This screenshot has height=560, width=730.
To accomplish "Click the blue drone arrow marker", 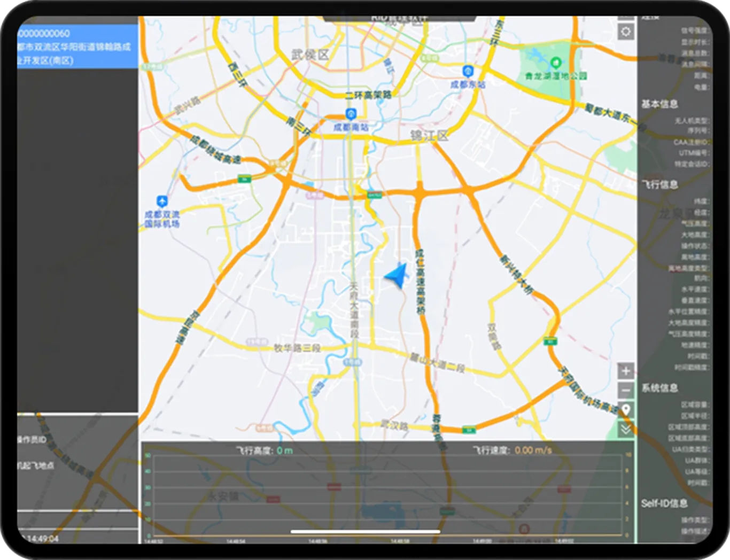I will coord(397,276).
